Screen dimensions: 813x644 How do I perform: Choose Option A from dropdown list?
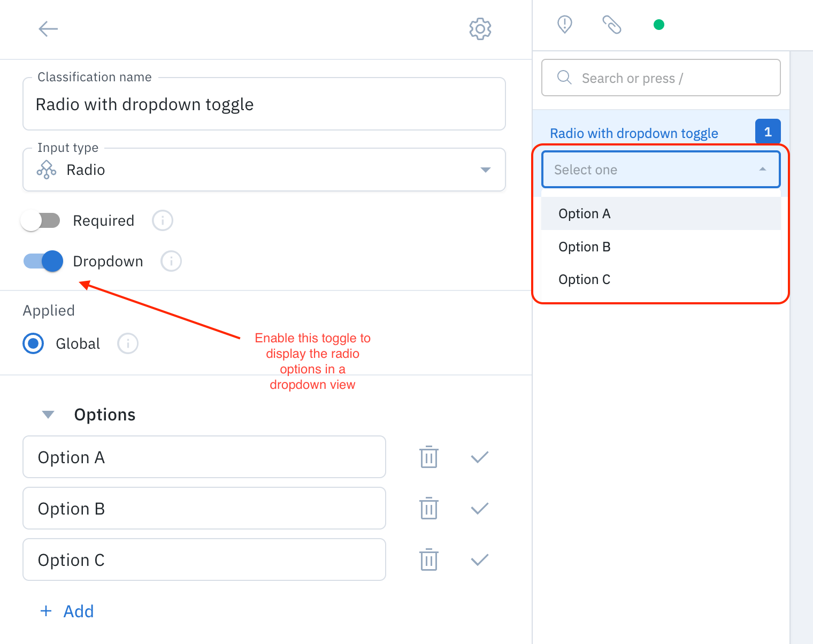(x=661, y=213)
